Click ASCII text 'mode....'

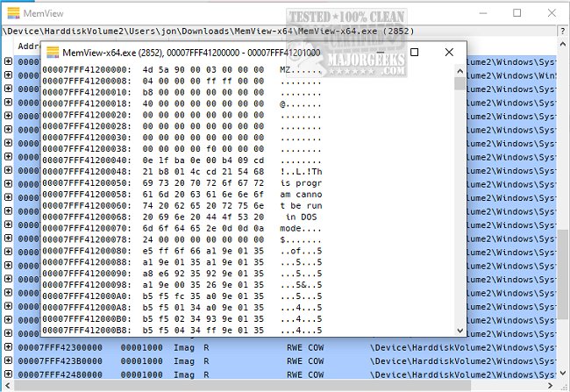[x=301, y=228]
